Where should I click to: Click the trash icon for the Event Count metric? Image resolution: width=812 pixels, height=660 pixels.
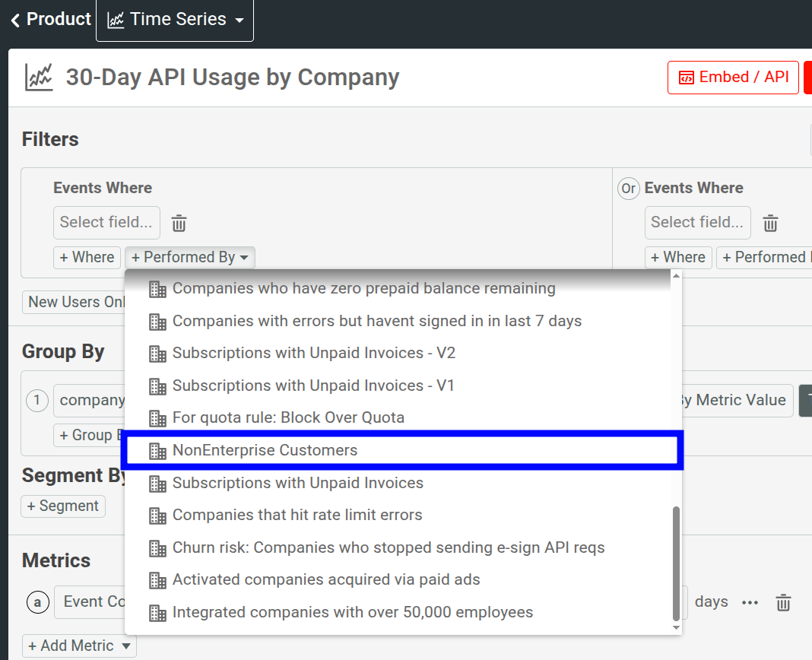click(x=783, y=602)
